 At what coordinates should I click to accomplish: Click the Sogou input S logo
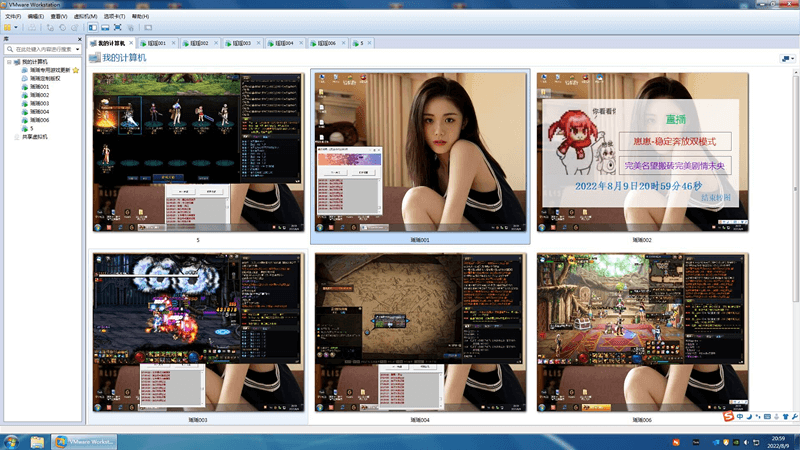coord(729,416)
